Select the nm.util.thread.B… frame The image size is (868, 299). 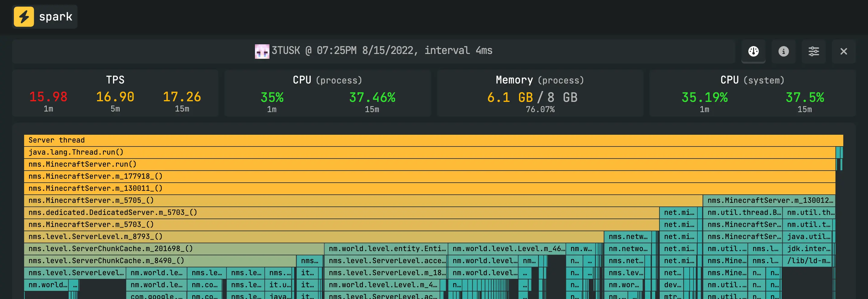pos(743,213)
